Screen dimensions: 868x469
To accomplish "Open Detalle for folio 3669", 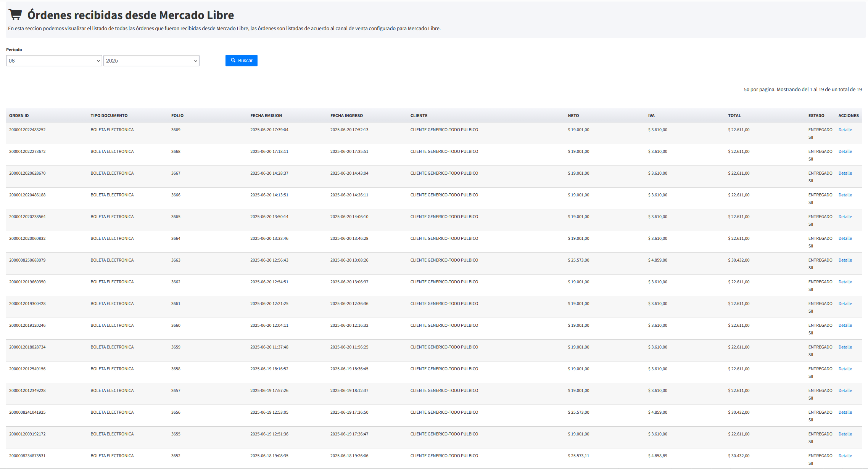I will tap(845, 130).
